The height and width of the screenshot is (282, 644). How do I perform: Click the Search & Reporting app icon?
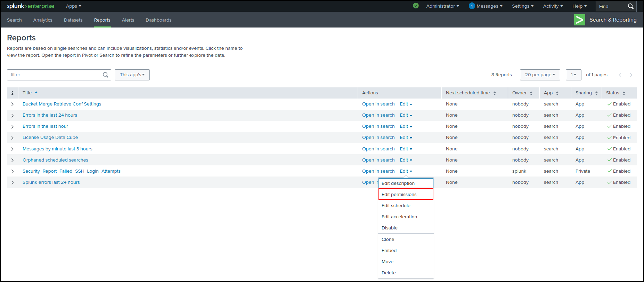pyautogui.click(x=580, y=20)
